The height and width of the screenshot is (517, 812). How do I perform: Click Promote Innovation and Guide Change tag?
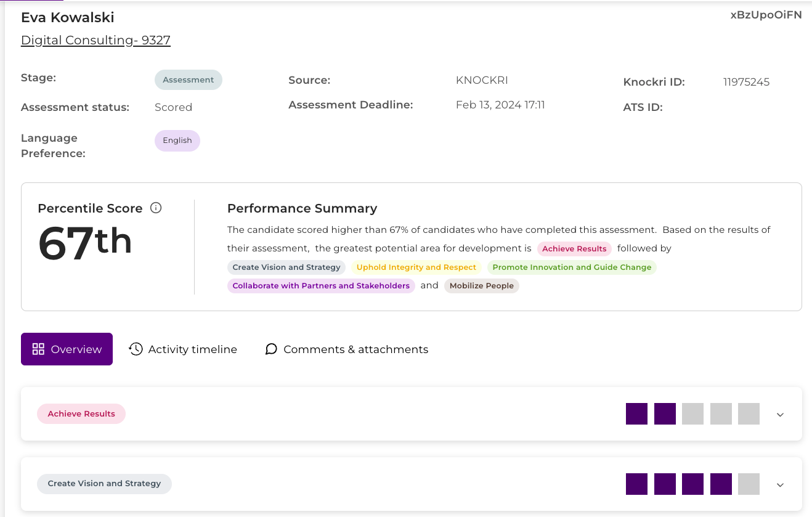572,267
